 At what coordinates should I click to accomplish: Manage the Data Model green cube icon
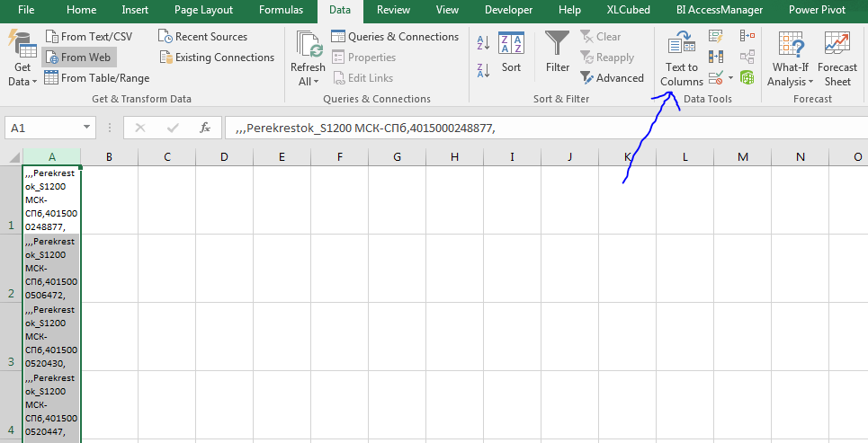747,77
